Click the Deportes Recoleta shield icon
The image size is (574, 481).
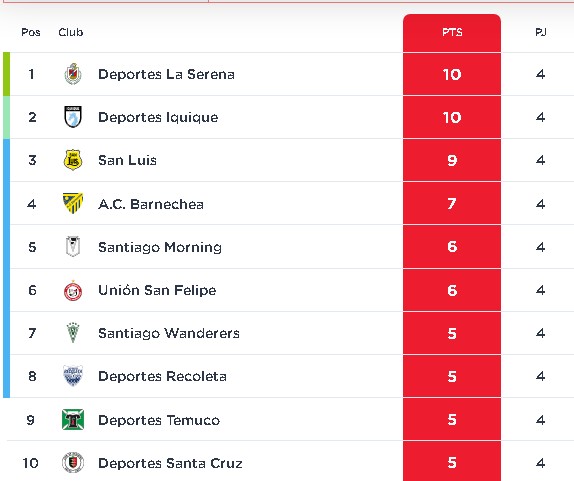point(73,376)
